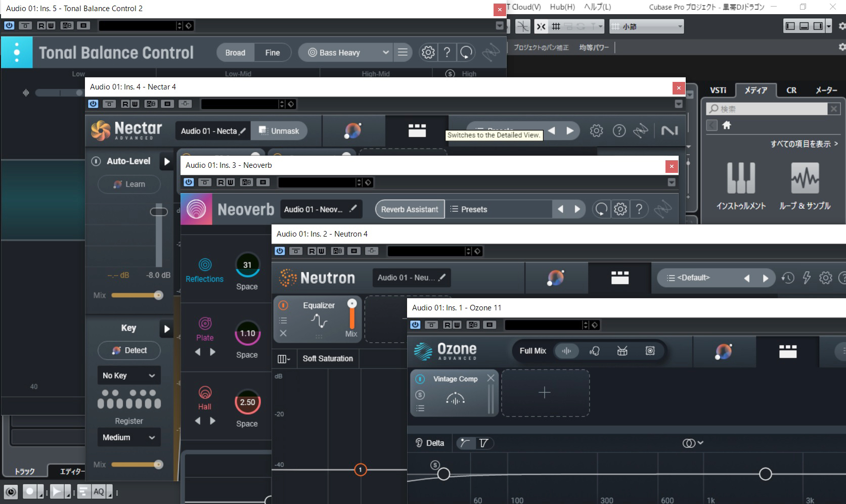Switch Ozone to Detailed View
The width and height of the screenshot is (846, 504).
click(x=787, y=351)
